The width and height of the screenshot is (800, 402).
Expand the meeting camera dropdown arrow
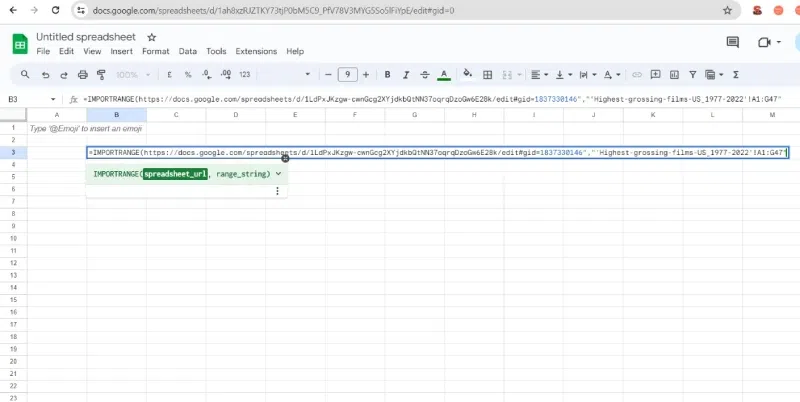[779, 42]
